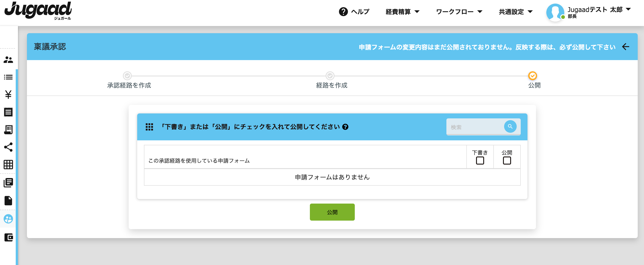Click the nine-dot grid icon in panel header
This screenshot has height=265, width=644.
(149, 127)
